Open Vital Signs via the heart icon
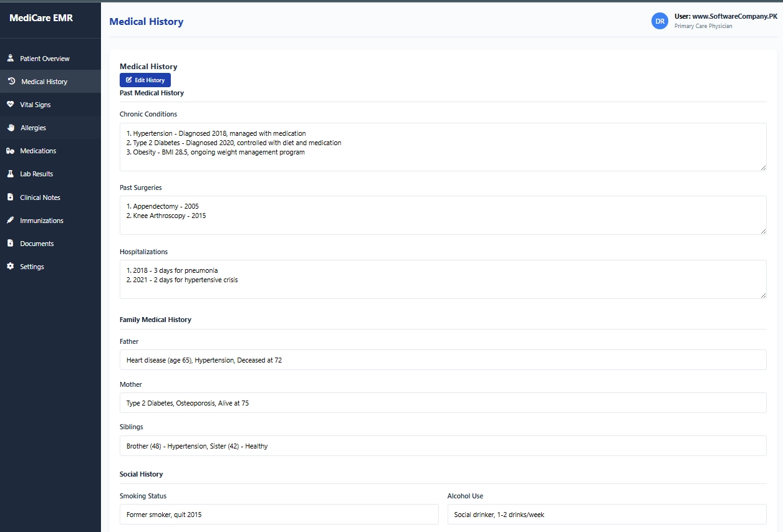 [11, 105]
